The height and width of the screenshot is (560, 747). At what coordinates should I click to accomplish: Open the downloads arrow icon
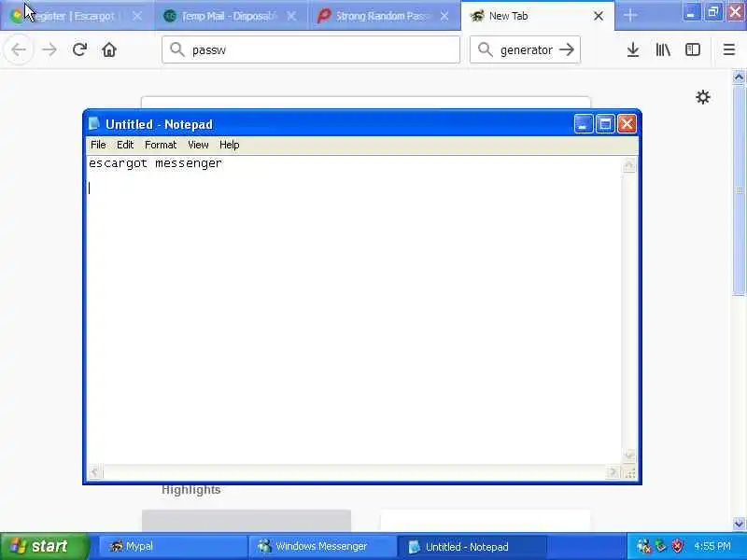click(633, 49)
